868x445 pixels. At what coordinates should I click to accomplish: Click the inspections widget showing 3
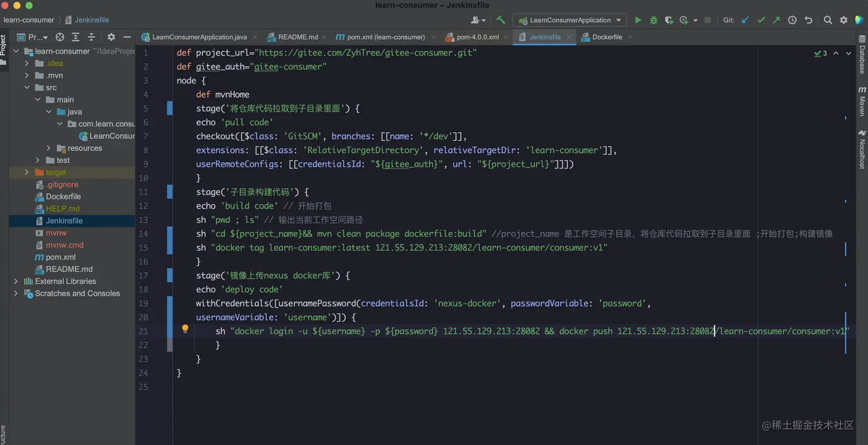pos(820,53)
